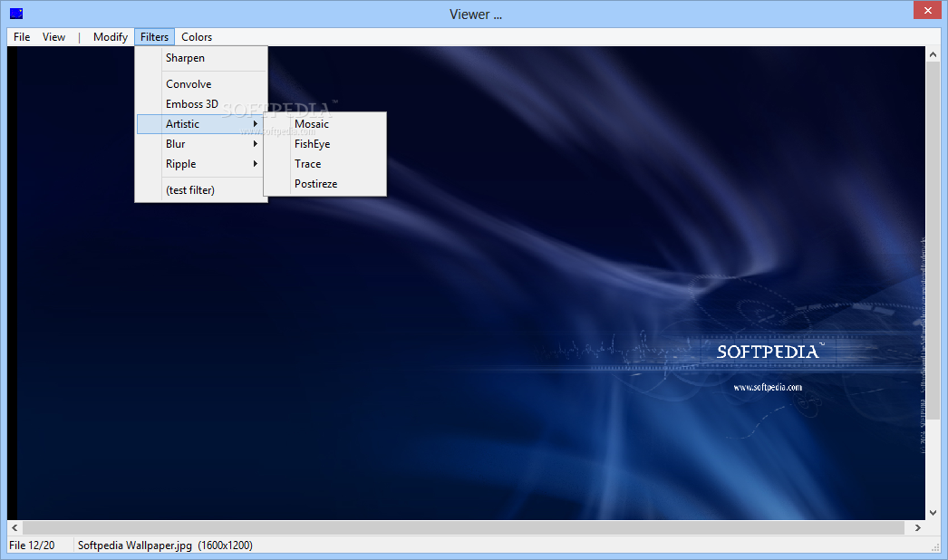This screenshot has width=948, height=560.
Task: Apply the Mosaic artistic filter
Action: click(x=325, y=124)
